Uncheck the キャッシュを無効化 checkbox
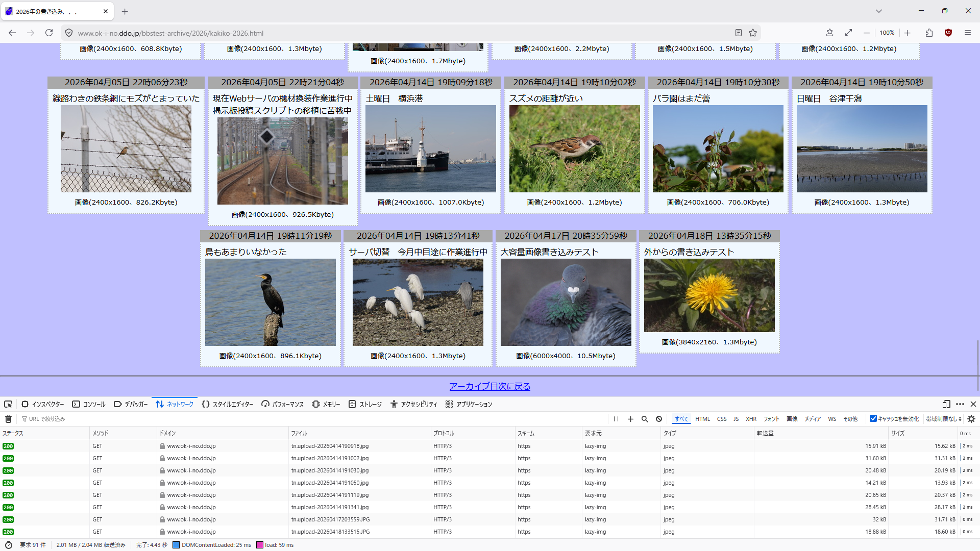 [x=873, y=419]
